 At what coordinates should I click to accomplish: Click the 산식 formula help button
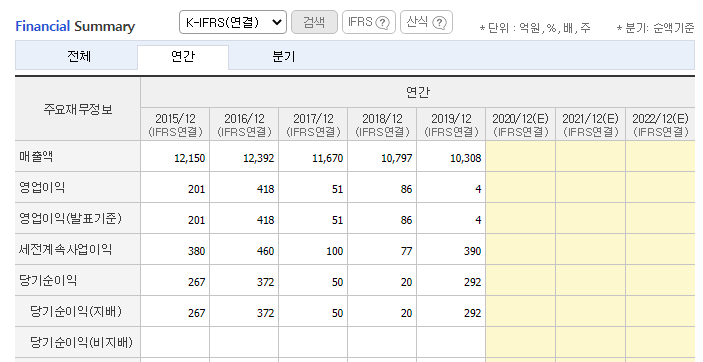(x=426, y=22)
